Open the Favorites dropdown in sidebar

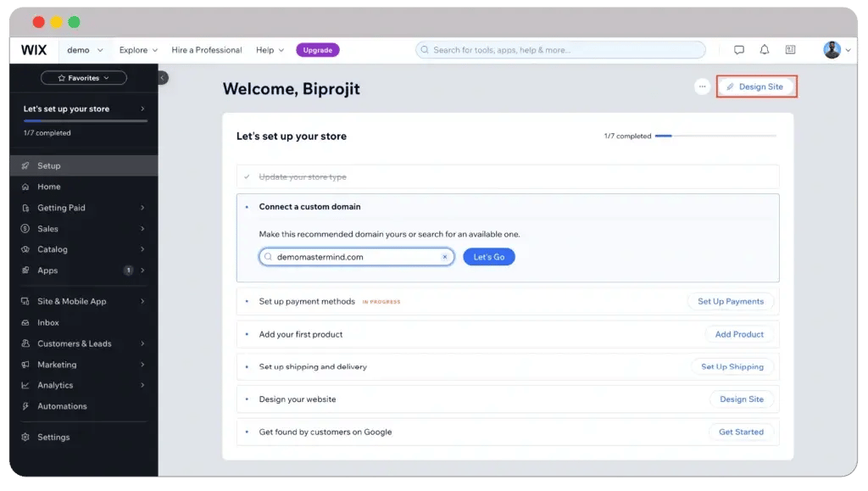tap(83, 78)
